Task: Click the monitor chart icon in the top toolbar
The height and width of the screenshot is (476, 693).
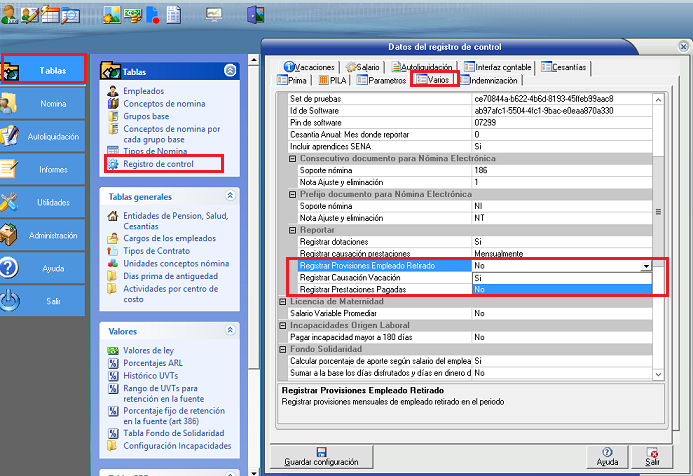Action: coord(213,14)
